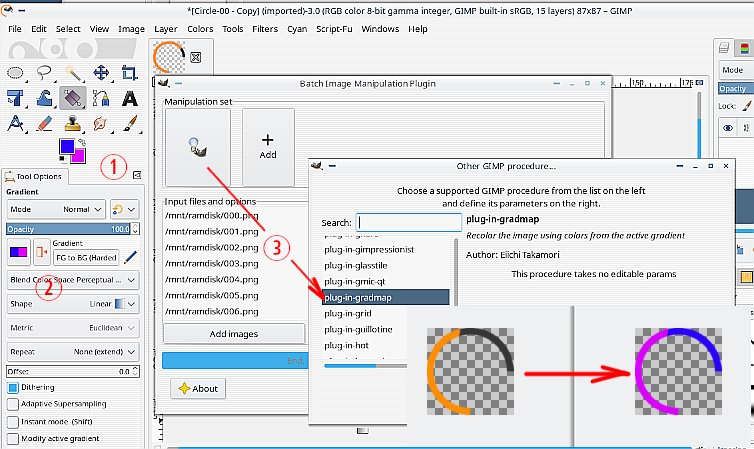The width and height of the screenshot is (754, 449).
Task: Open the Shape Linear dropdown
Action: click(73, 304)
